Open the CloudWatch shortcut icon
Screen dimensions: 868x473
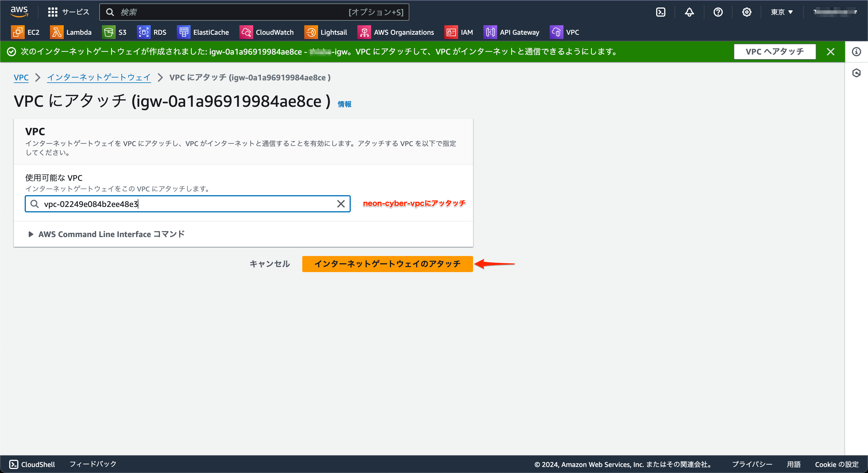(246, 32)
